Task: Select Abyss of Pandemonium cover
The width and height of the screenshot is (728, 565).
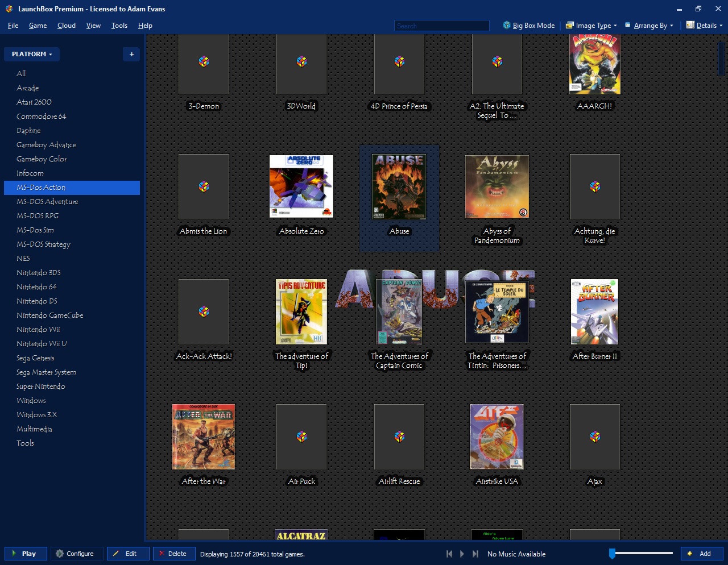Action: tap(497, 186)
